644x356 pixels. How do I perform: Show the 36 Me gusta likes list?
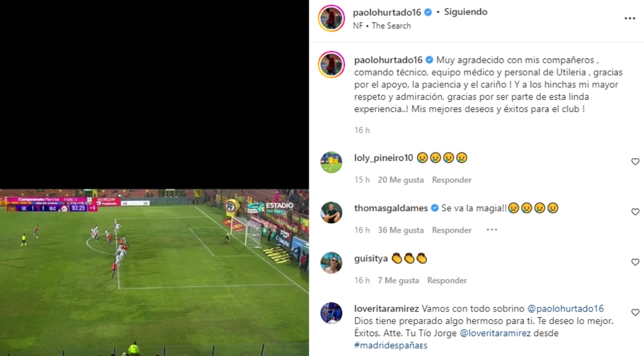coord(401,230)
